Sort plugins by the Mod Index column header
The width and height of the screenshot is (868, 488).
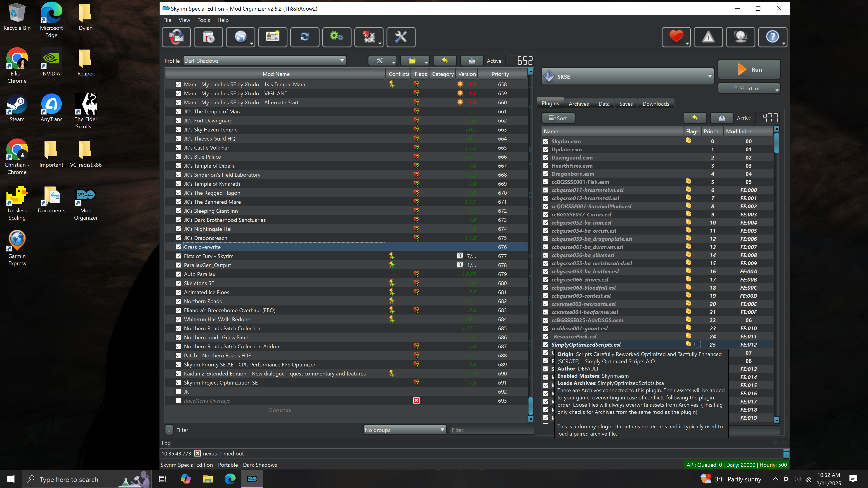[748, 131]
